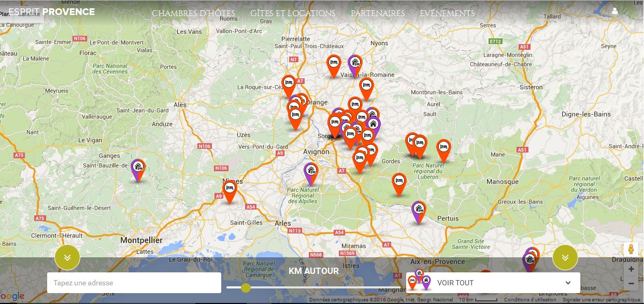Click the Google logo on the map
Screen dimensions: 644x304
[x=12, y=296]
